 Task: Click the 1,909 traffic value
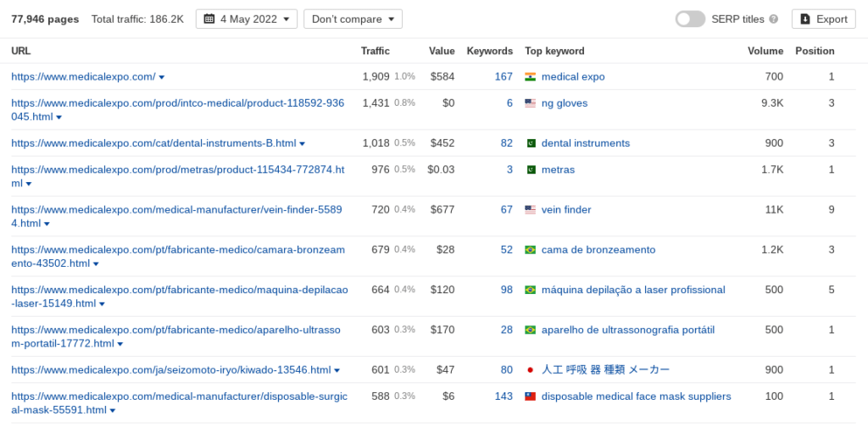pyautogui.click(x=376, y=77)
